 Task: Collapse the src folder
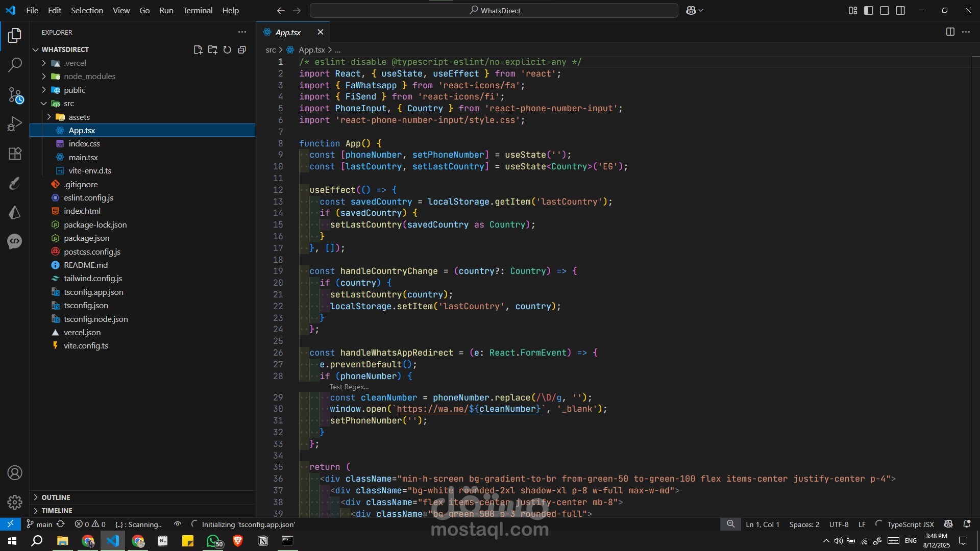(x=69, y=104)
